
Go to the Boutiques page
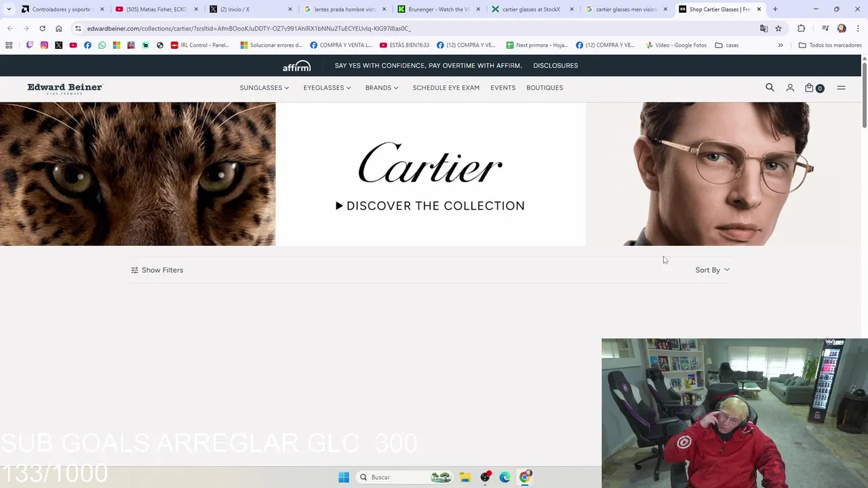coord(545,87)
